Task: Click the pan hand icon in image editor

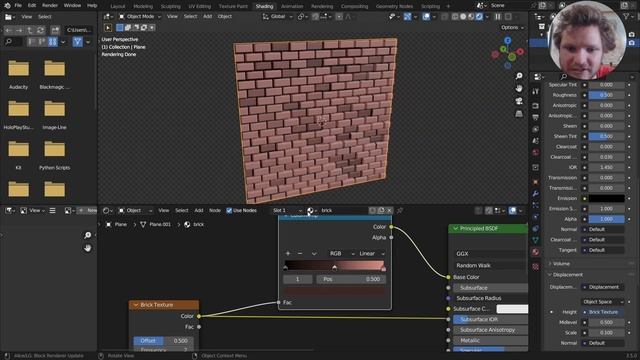Action: pyautogui.click(x=87, y=248)
